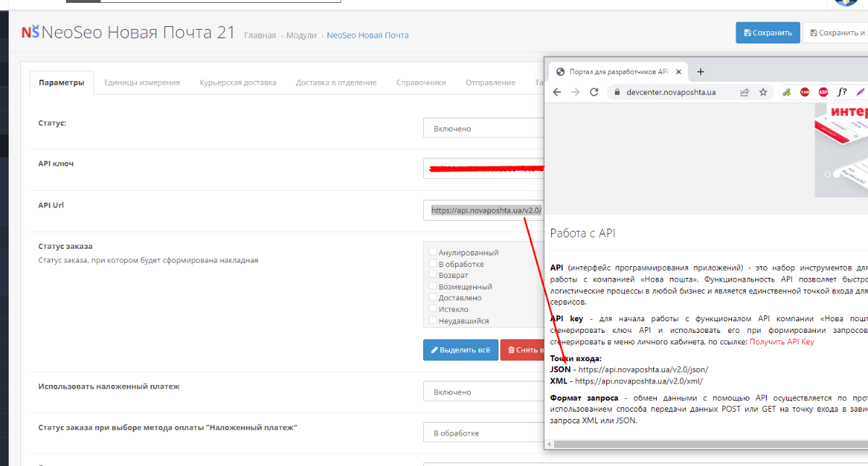Open the Модули breadcrumb link
Image resolution: width=868 pixels, height=466 pixels.
(302, 35)
